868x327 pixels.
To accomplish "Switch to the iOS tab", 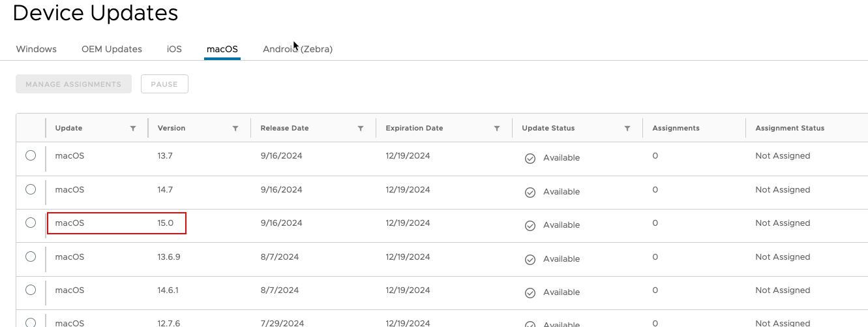I will [174, 49].
